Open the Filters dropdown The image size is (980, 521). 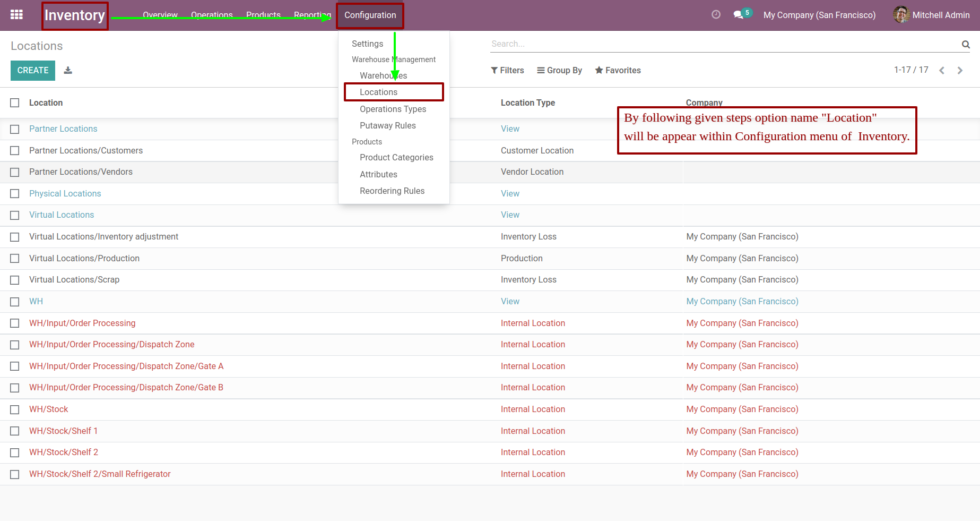tap(507, 70)
